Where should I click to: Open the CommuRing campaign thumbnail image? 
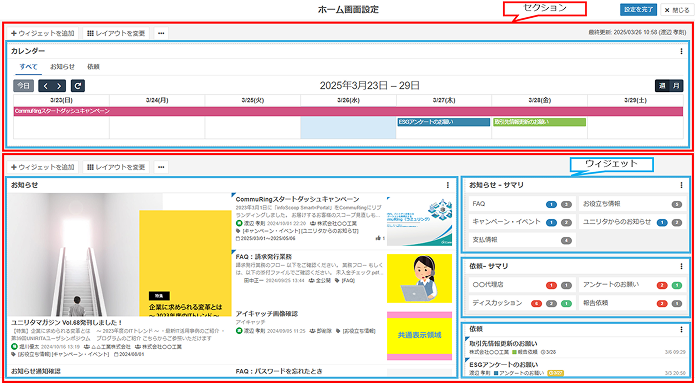coord(419,221)
